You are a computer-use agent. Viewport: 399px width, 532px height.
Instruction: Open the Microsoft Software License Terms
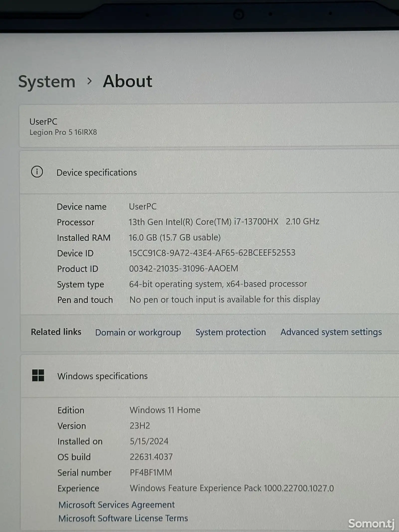pos(123,518)
